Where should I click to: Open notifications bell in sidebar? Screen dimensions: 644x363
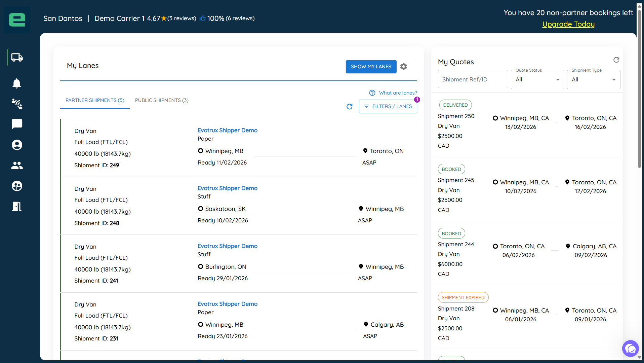click(x=17, y=83)
